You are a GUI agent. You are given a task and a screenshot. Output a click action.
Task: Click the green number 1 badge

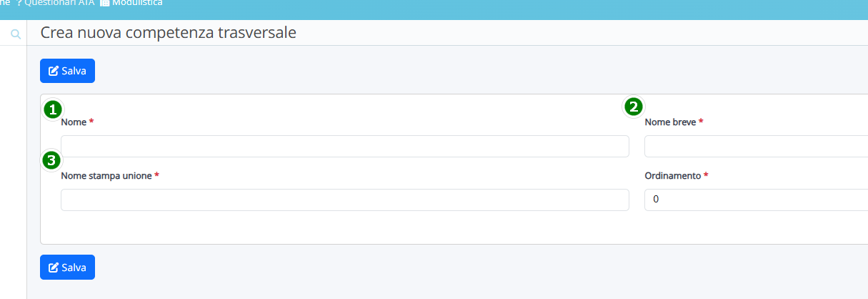52,109
